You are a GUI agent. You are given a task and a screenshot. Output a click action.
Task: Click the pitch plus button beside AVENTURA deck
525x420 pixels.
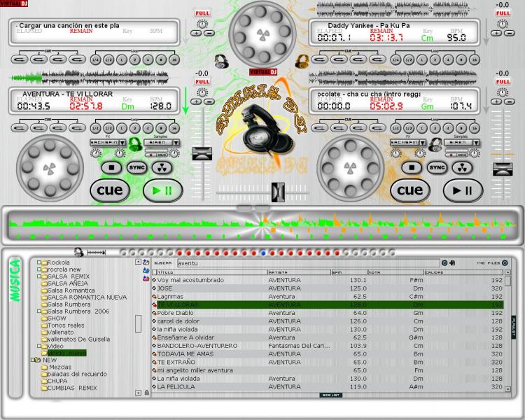click(x=196, y=101)
